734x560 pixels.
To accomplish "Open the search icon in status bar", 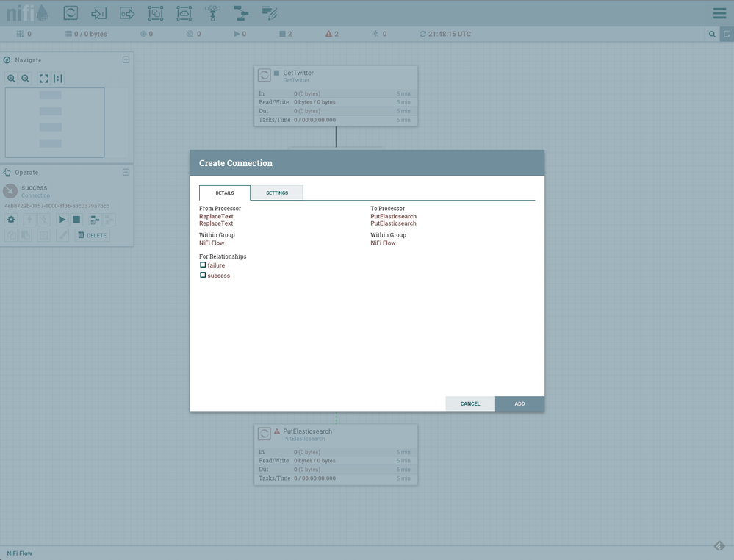I will pos(712,34).
